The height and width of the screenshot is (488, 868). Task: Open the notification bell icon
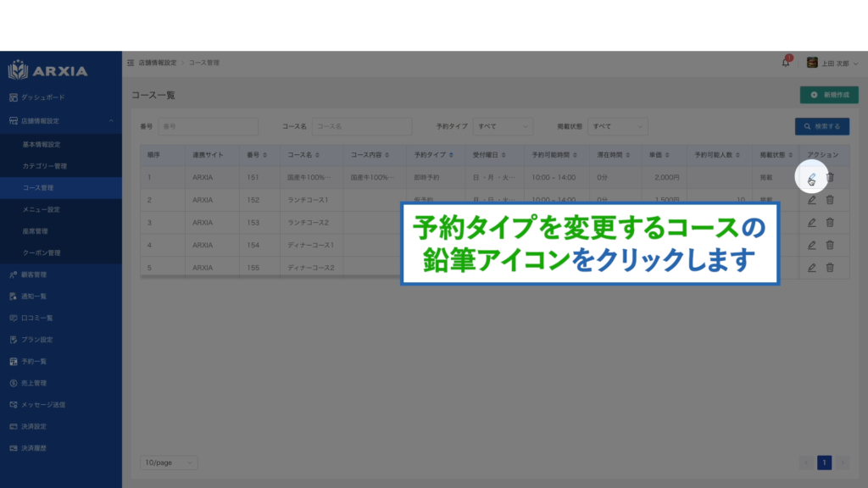point(786,63)
